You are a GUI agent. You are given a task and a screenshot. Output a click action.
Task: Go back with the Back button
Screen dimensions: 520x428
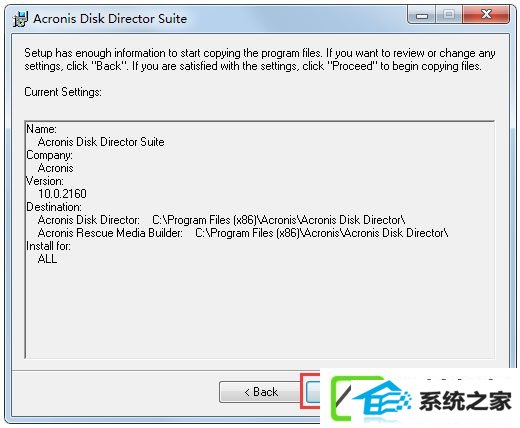tap(260, 392)
